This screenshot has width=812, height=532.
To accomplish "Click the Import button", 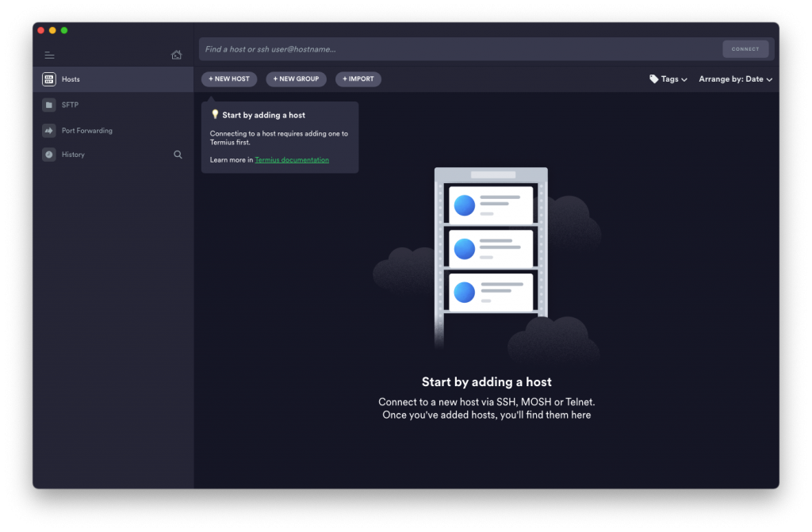I will pos(358,78).
